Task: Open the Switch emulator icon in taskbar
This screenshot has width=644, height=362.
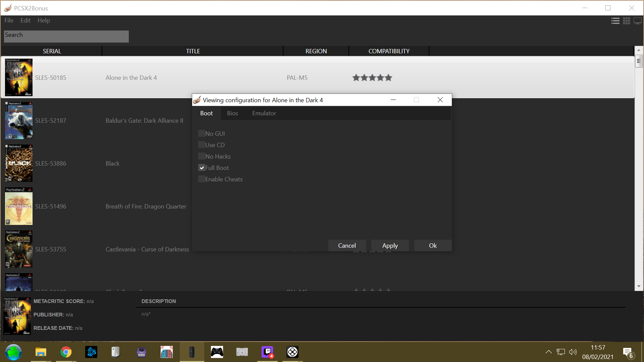Action: pos(167,352)
